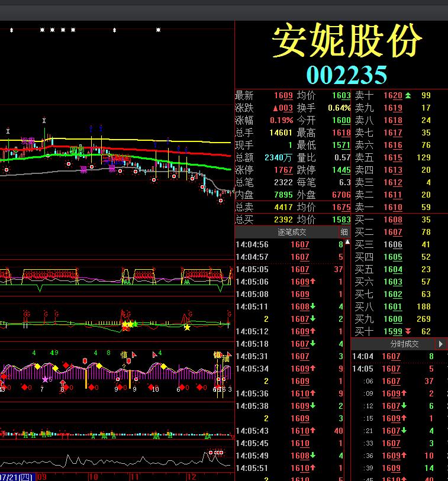The image size is (448, 481).
Task: Select the 14:04:56 tick trade row
Action: tap(289, 244)
